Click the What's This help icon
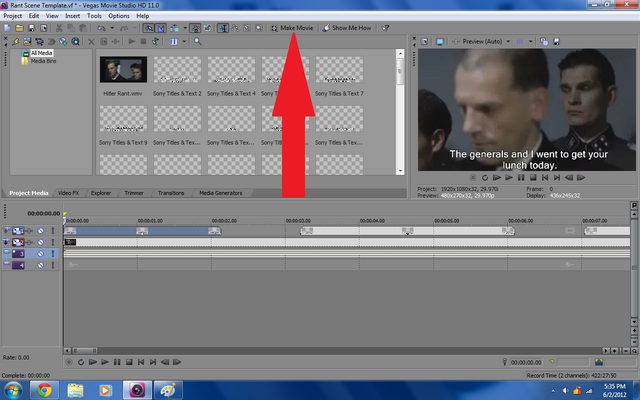 pos(385,28)
